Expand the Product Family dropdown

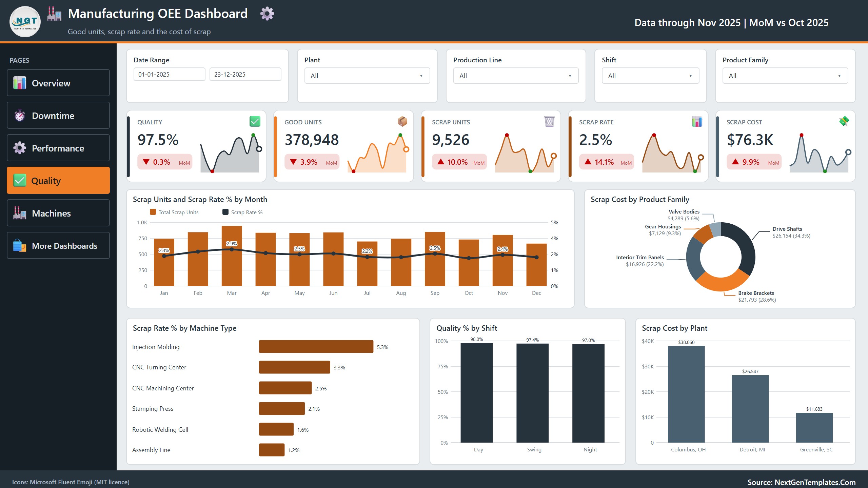coord(785,76)
